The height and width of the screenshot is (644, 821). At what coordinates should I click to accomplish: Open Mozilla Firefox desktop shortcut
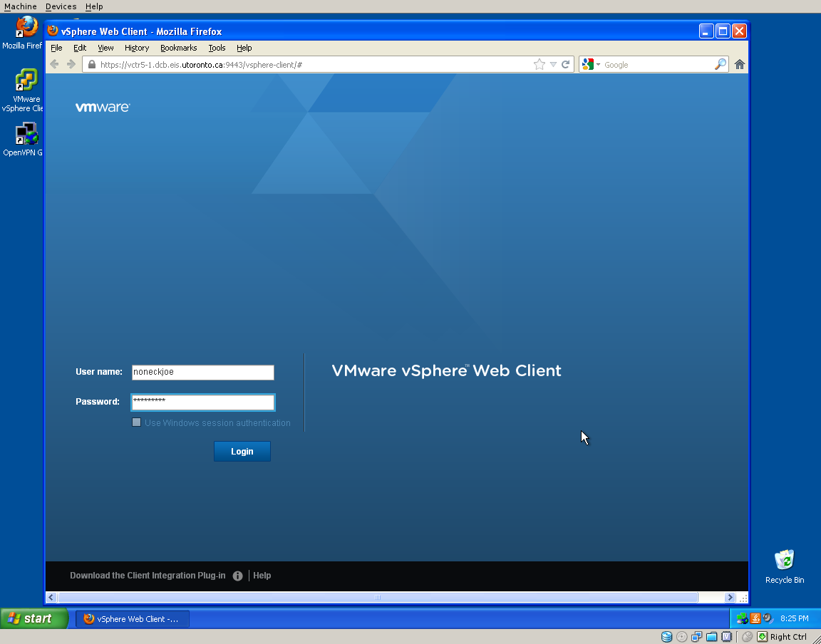(23, 33)
